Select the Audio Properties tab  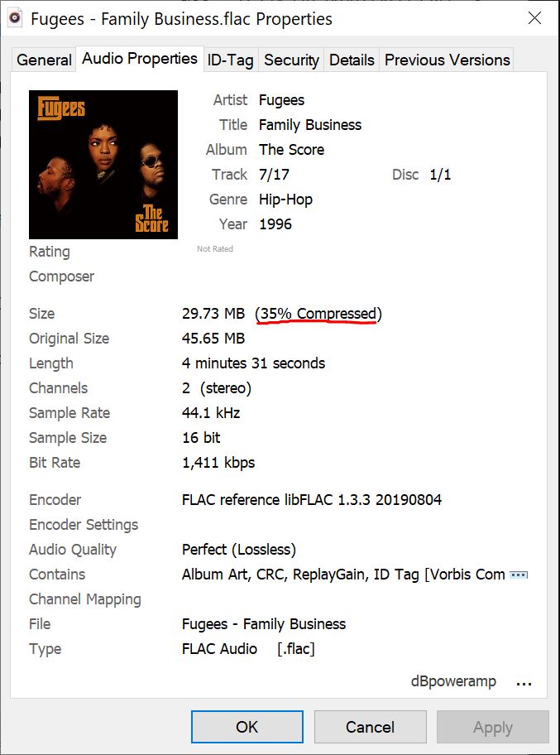[x=140, y=59]
